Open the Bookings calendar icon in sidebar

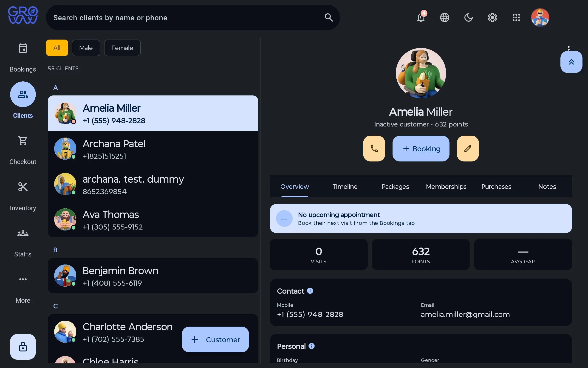(23, 48)
